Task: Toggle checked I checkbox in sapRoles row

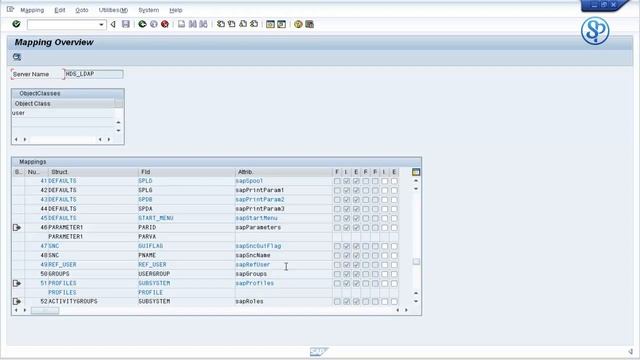Action: tap(347, 302)
